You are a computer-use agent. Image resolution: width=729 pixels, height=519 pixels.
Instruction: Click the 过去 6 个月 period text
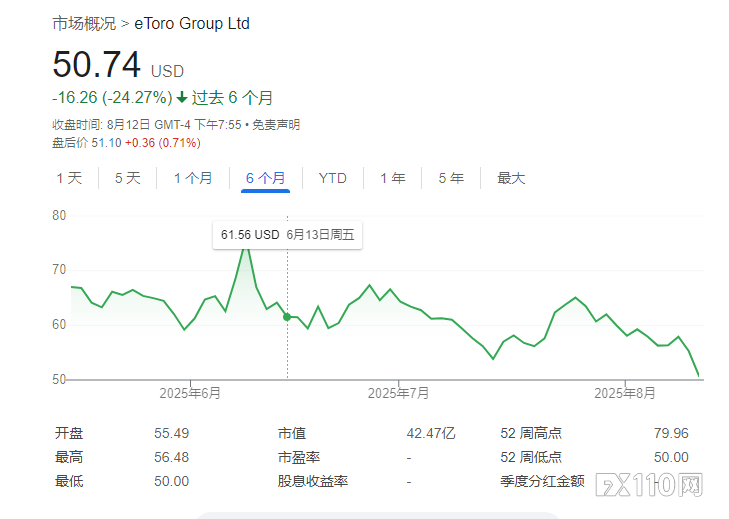[x=232, y=98]
